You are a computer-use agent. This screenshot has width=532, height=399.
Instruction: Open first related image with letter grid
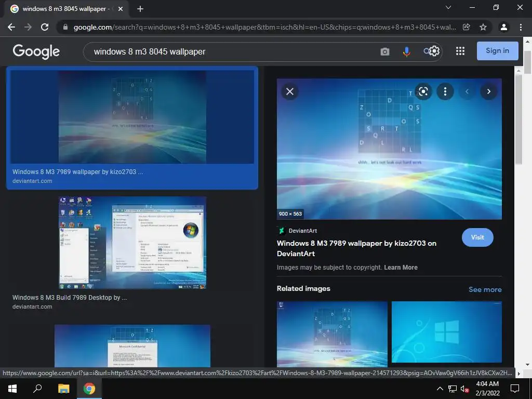[x=332, y=334]
